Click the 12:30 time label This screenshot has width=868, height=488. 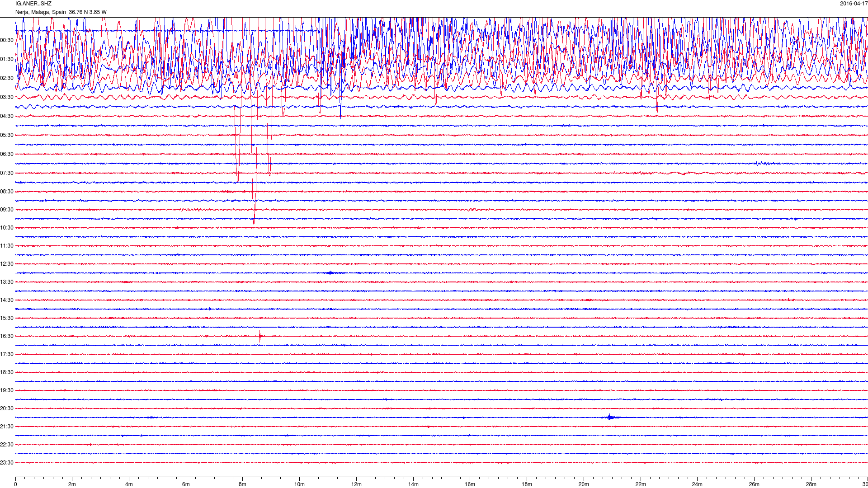click(x=7, y=264)
